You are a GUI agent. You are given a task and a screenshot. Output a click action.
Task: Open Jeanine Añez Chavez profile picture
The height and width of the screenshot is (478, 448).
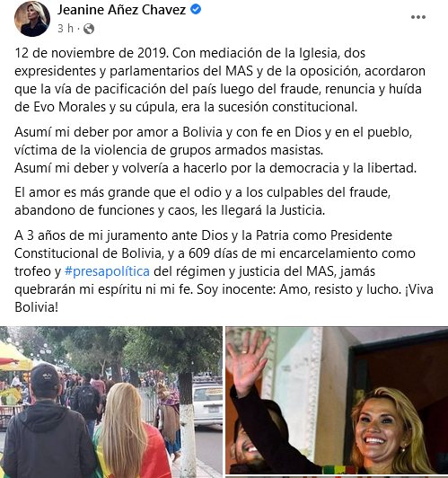32,19
